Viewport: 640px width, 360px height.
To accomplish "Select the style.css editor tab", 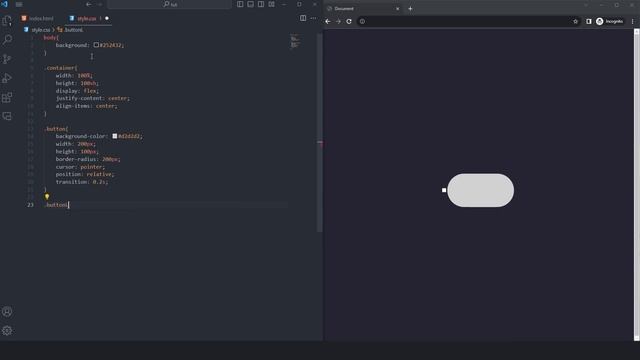I will point(87,18).
